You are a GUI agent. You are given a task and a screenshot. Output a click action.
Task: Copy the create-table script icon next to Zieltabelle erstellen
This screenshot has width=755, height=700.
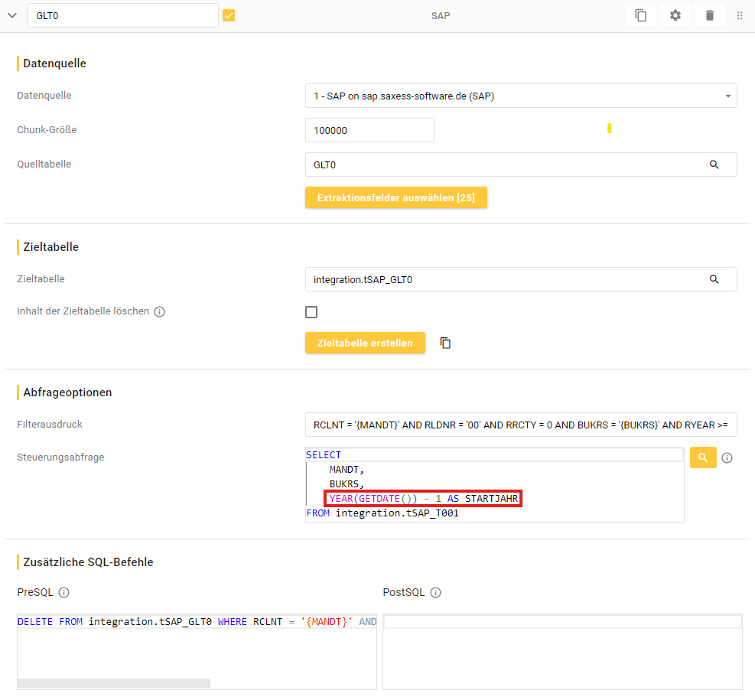[445, 343]
